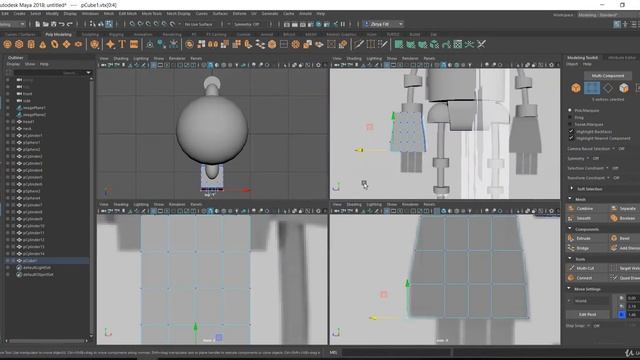This screenshot has height=360, width=640.
Task: Click the Save Scene toolbar icon
Action: (53, 24)
